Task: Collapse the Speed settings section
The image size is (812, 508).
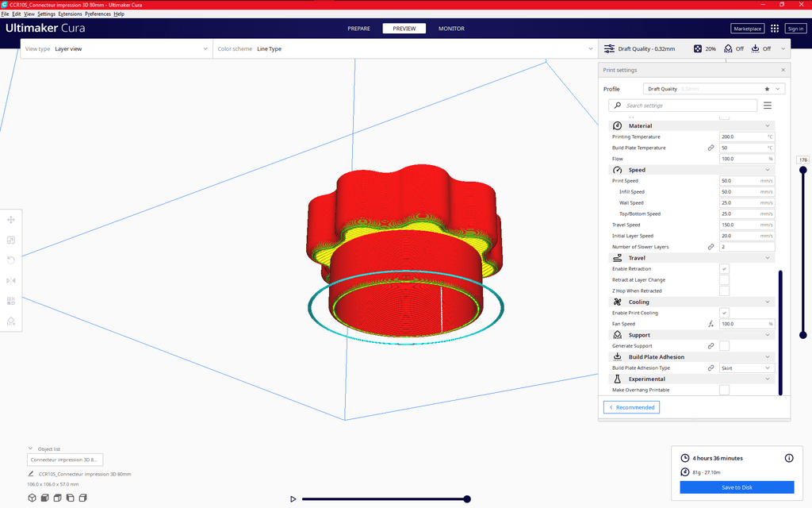Action: [x=691, y=170]
